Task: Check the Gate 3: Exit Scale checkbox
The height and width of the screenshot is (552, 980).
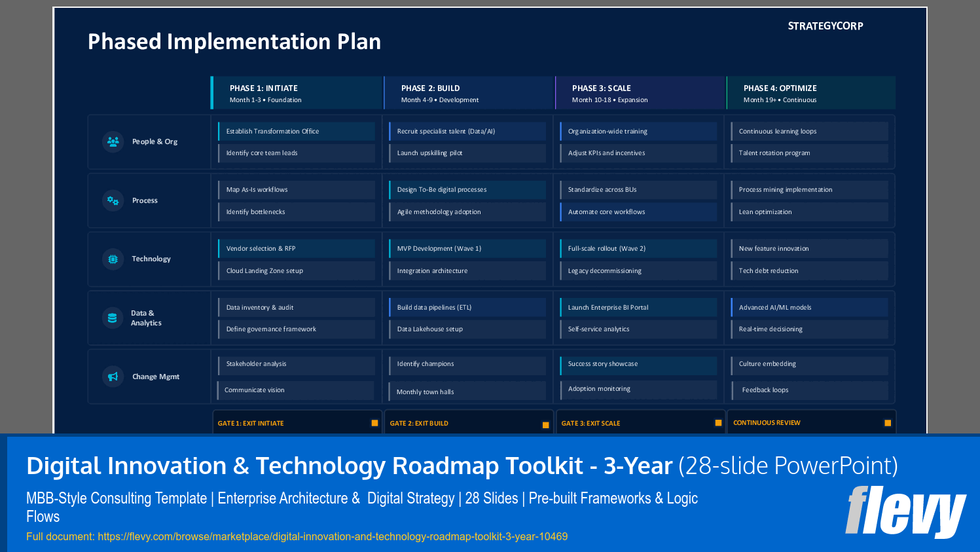Action: pyautogui.click(x=716, y=423)
